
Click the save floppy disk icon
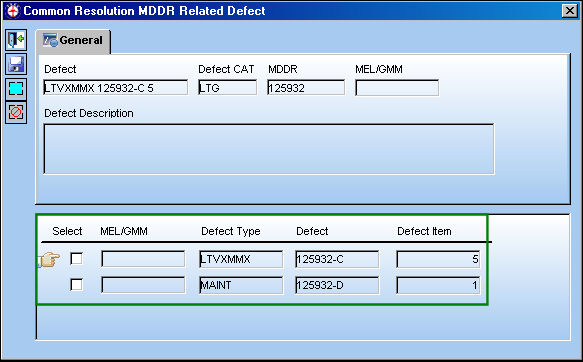pos(16,64)
